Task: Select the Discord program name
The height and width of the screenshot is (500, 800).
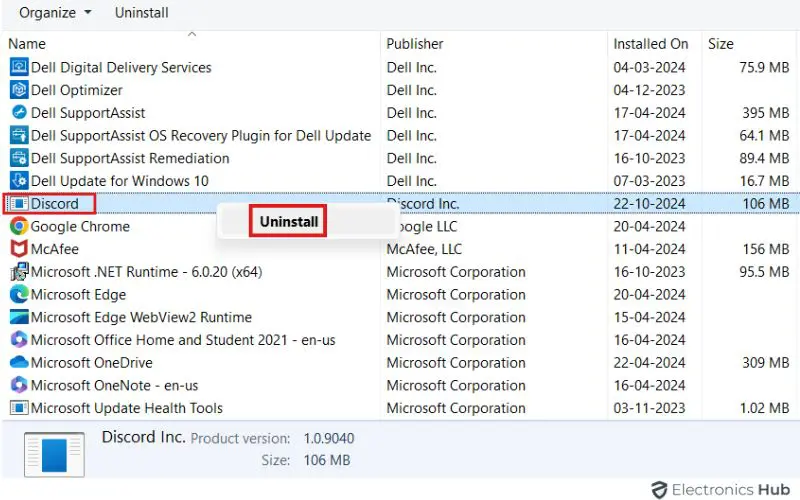Action: pyautogui.click(x=55, y=204)
